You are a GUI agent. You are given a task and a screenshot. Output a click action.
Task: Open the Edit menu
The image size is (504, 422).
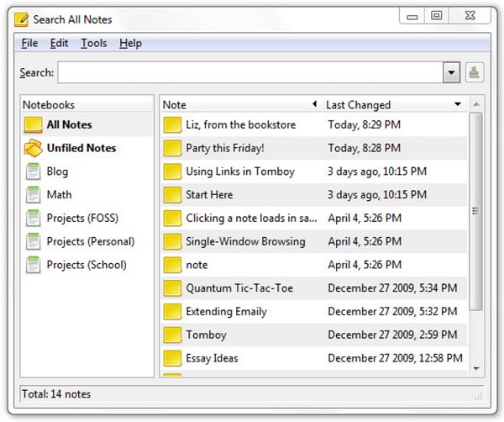59,43
